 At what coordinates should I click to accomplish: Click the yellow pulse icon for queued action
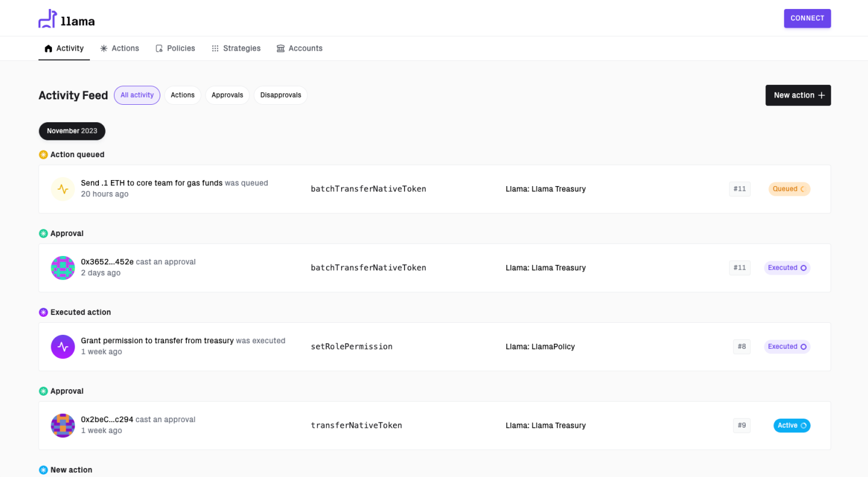click(63, 189)
